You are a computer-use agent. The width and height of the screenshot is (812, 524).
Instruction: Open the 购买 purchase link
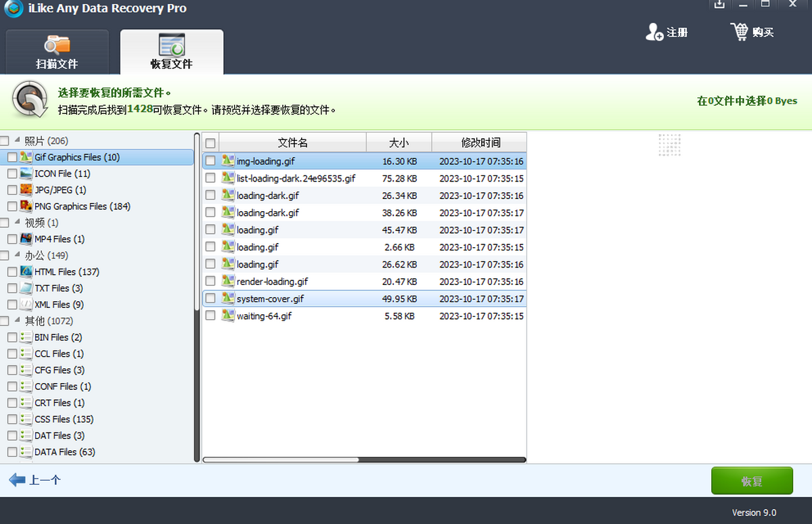752,32
